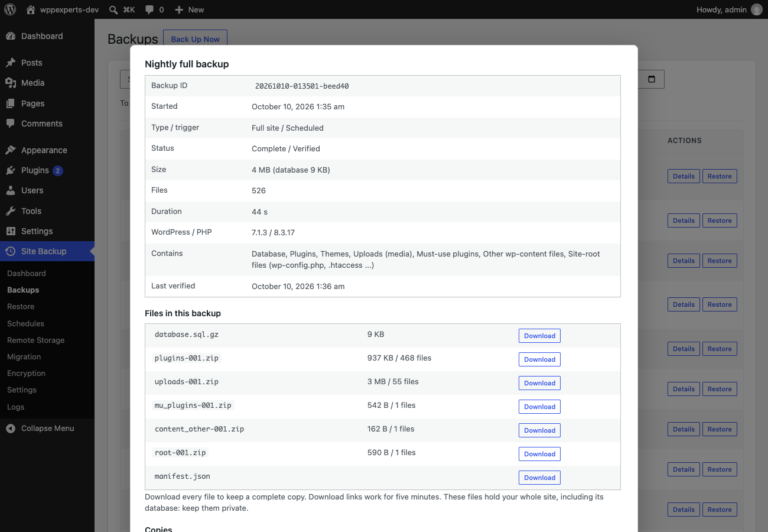
Task: Click the Dashboard gauge icon in sidebar
Action: click(x=10, y=36)
